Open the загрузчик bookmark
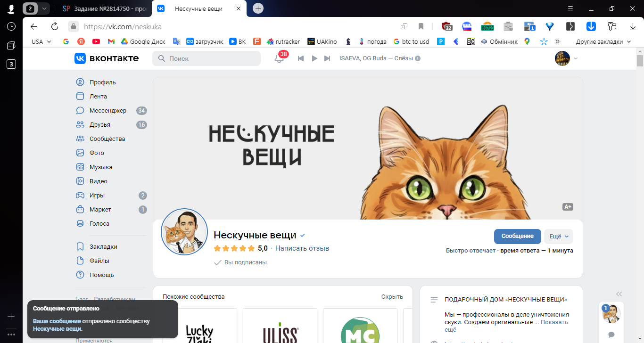 [x=205, y=41]
